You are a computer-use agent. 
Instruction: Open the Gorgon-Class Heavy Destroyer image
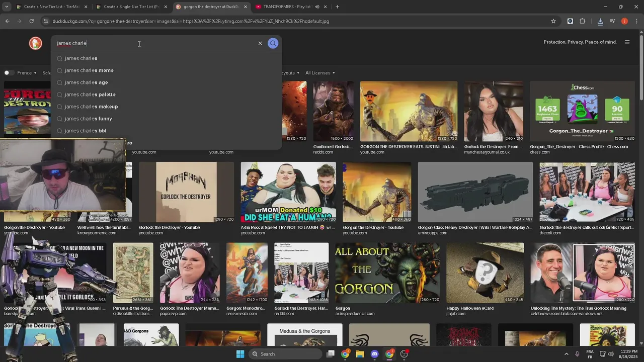point(475,192)
